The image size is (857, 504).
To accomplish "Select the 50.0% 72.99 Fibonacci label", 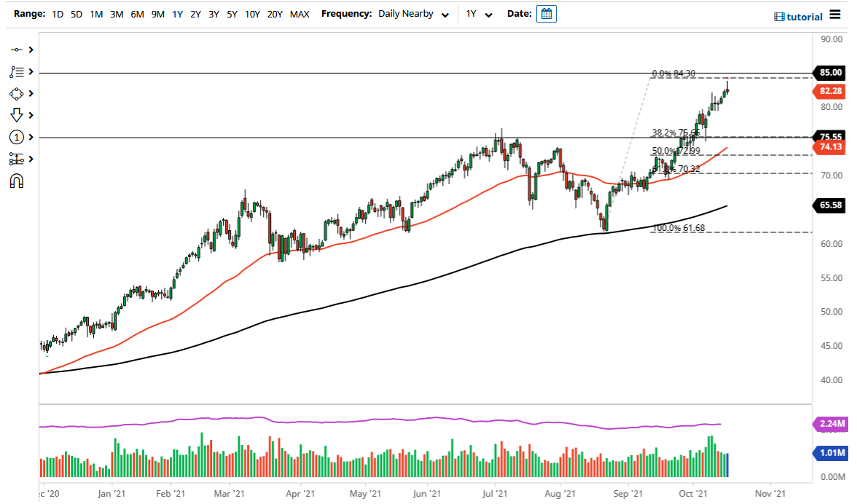I will pos(676,151).
